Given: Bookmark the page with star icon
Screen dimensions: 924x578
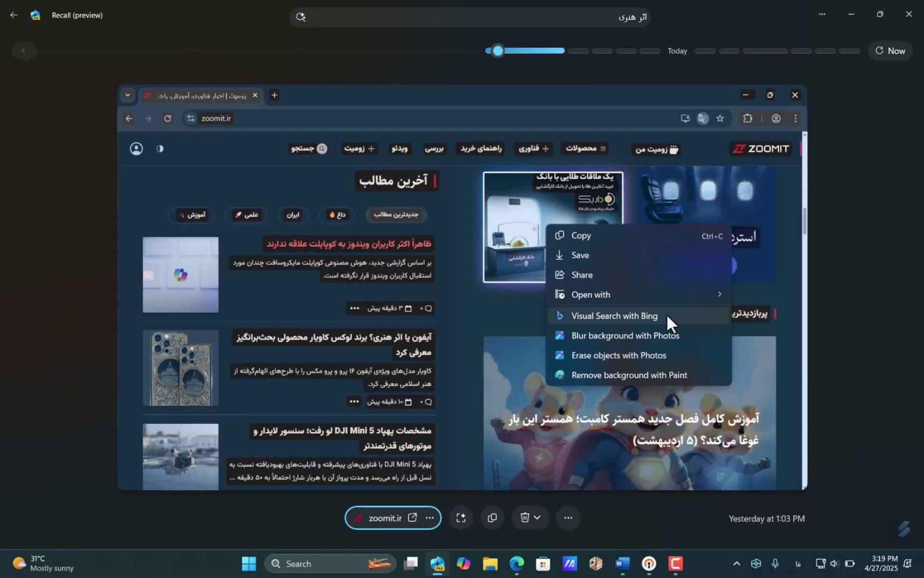Looking at the screenshot, I should 720,118.
